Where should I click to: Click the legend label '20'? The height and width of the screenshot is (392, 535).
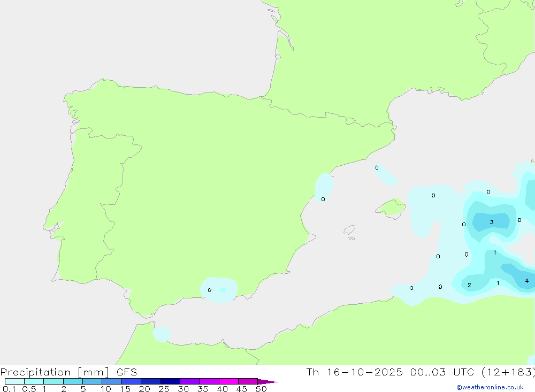point(144,389)
